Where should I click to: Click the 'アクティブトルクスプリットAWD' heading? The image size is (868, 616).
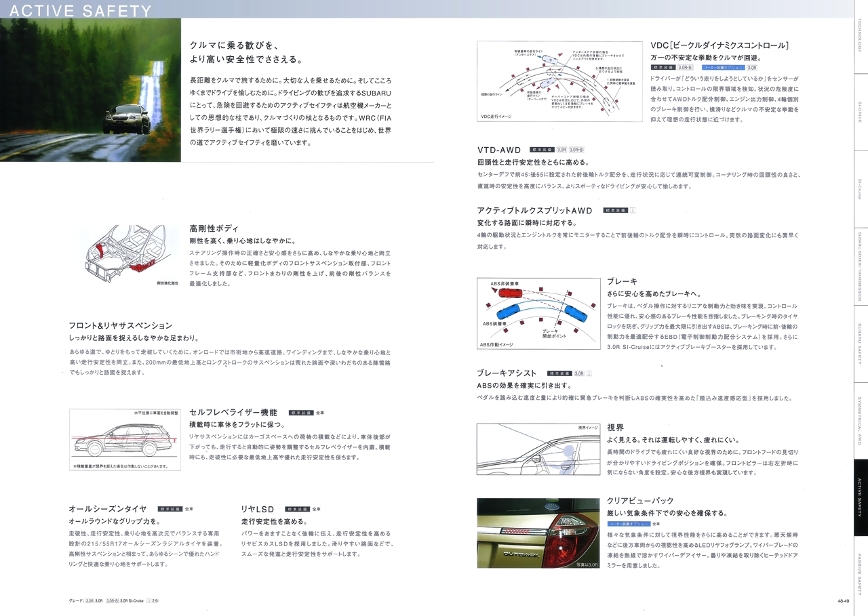535,211
